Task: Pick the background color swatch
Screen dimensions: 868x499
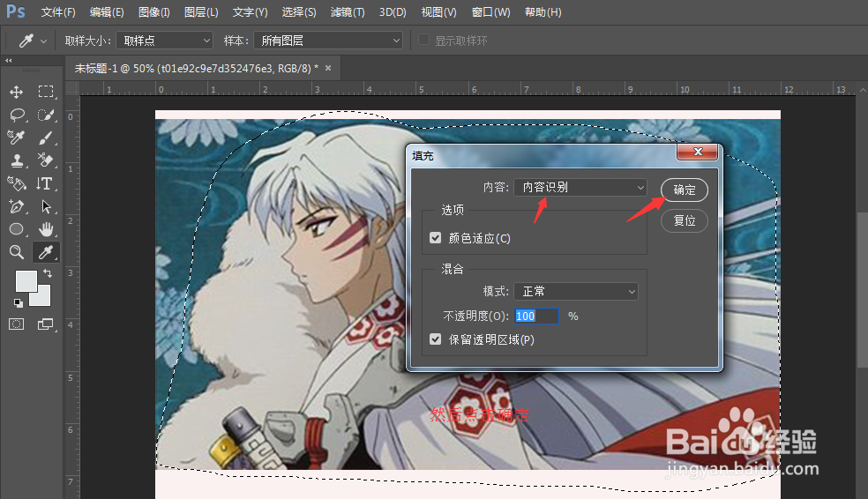Action: [x=43, y=298]
